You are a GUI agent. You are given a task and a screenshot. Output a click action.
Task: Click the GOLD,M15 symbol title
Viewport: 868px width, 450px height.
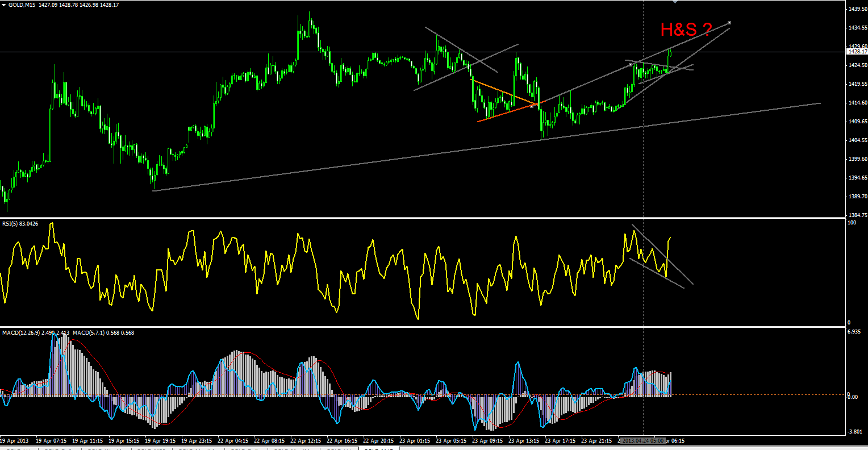click(22, 5)
